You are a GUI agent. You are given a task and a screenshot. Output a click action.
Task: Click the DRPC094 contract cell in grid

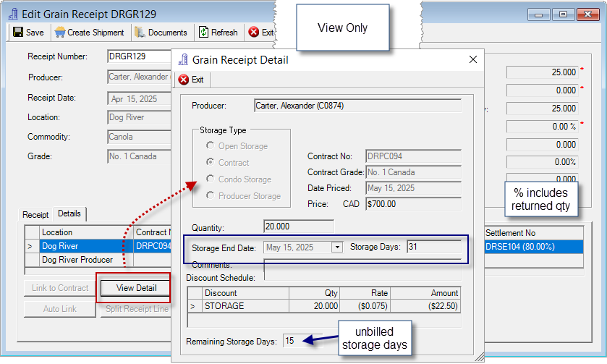click(x=153, y=246)
